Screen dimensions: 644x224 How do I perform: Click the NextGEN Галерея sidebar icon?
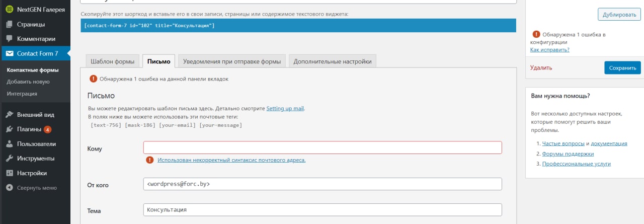pyautogui.click(x=9, y=9)
